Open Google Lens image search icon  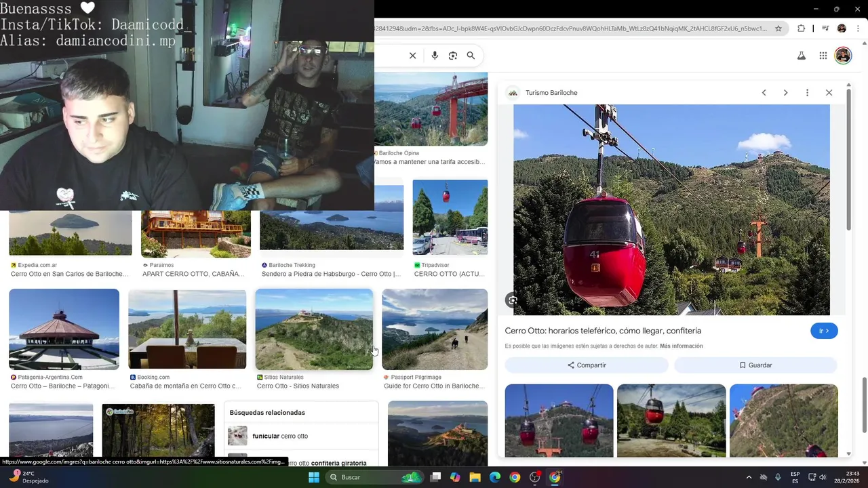(x=453, y=56)
